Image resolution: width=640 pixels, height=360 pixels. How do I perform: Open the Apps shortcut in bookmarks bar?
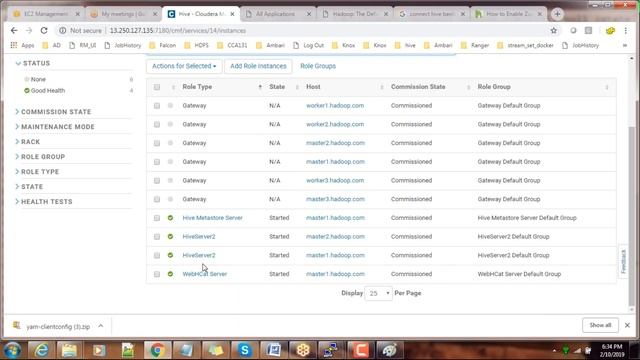pyautogui.click(x=22, y=45)
